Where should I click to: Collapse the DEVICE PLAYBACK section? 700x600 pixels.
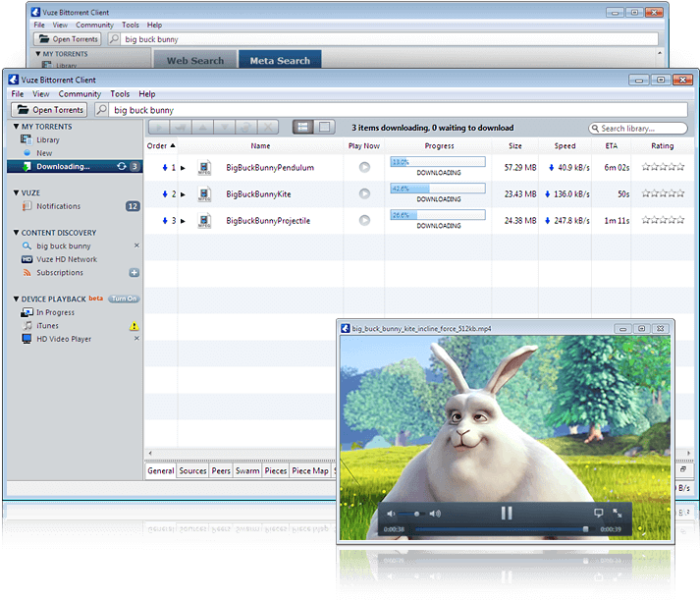tap(16, 299)
